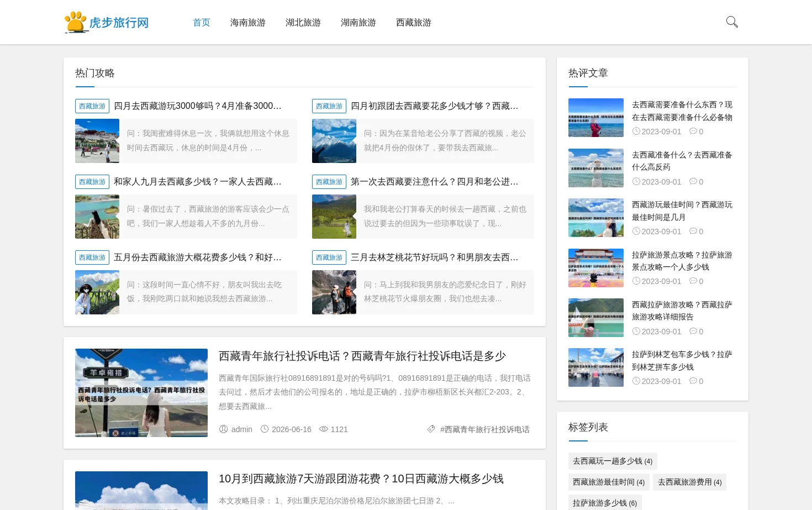812x510 pixels.
Task: Click comment bubble icon under 西藏游玩最佳时间 article
Action: pos(693,231)
